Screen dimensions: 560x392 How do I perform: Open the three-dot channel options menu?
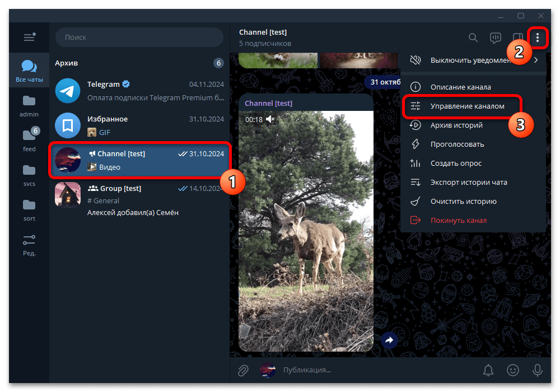pyautogui.click(x=537, y=38)
